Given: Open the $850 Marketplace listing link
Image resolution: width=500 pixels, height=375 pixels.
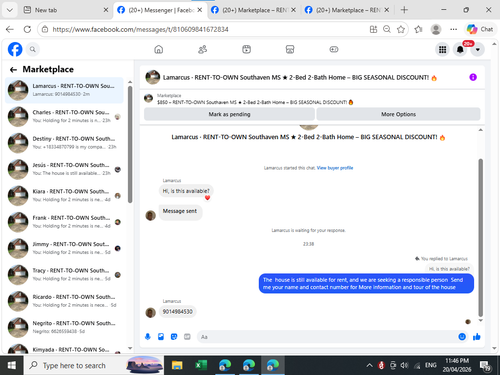Looking at the screenshot, I should [255, 102].
